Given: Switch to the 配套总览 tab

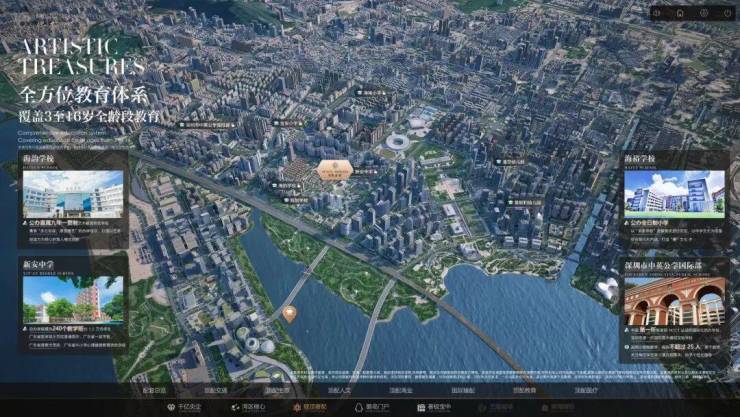Looking at the screenshot, I should coord(154,390).
